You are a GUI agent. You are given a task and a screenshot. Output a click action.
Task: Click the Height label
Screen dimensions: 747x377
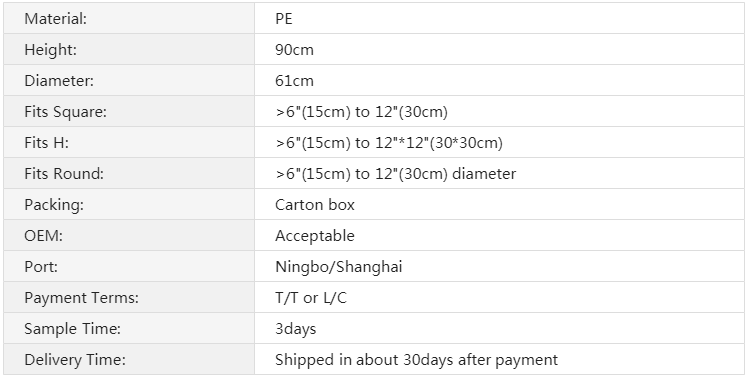[50, 50]
